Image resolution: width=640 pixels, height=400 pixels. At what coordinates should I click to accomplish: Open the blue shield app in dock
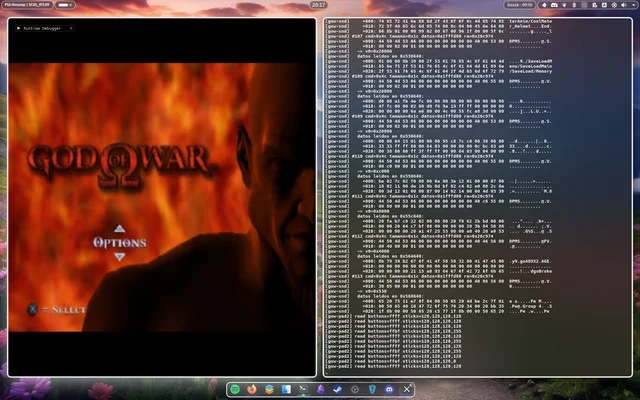372,389
